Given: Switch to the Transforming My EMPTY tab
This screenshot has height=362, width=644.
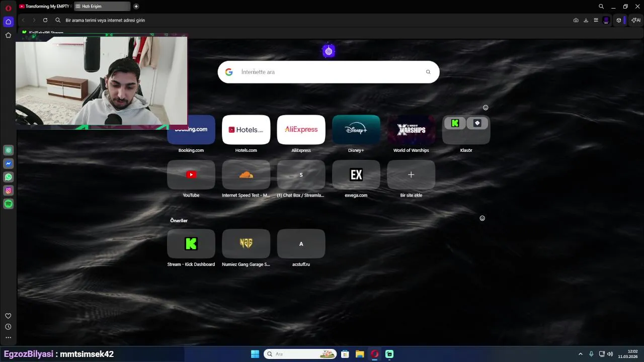Looking at the screenshot, I should [x=45, y=7].
